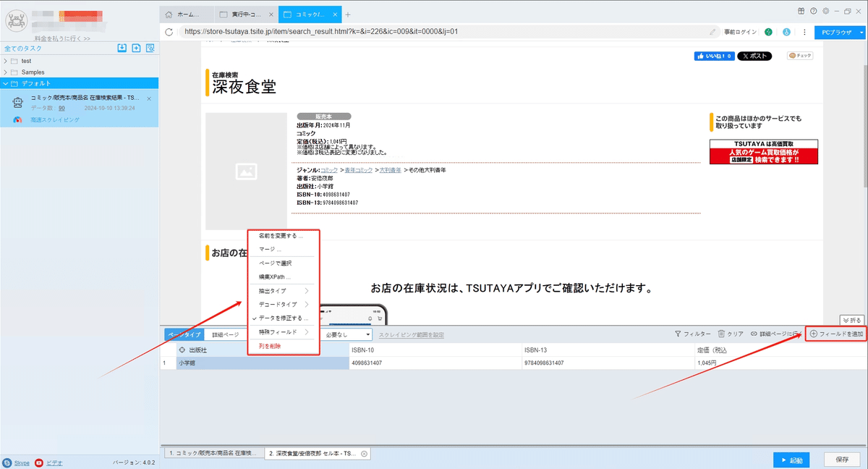
Task: Click the gift icon in title bar
Action: (801, 11)
